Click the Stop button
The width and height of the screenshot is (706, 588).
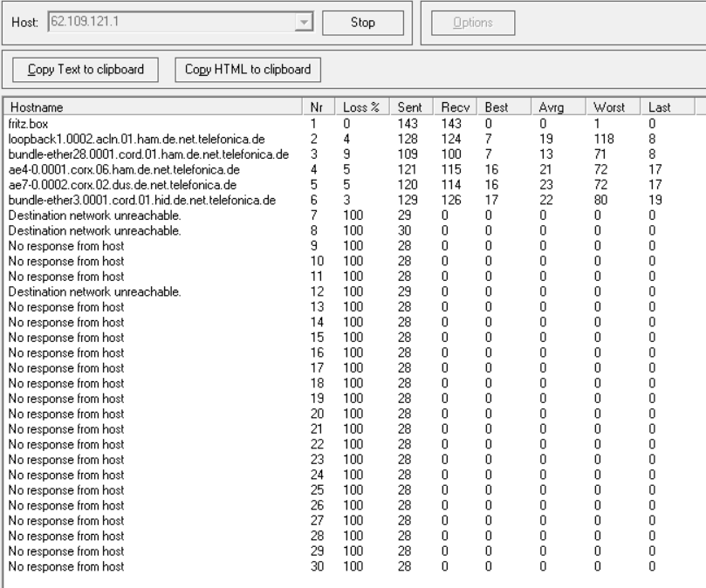pyautogui.click(x=363, y=23)
